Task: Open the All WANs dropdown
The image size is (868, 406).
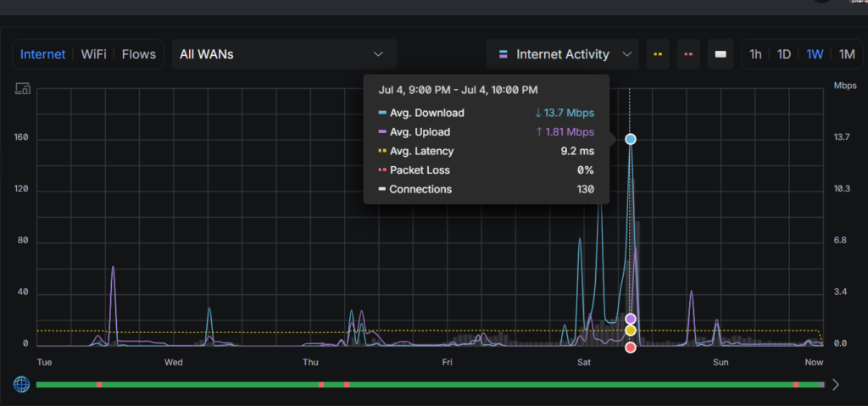Action: pos(284,54)
